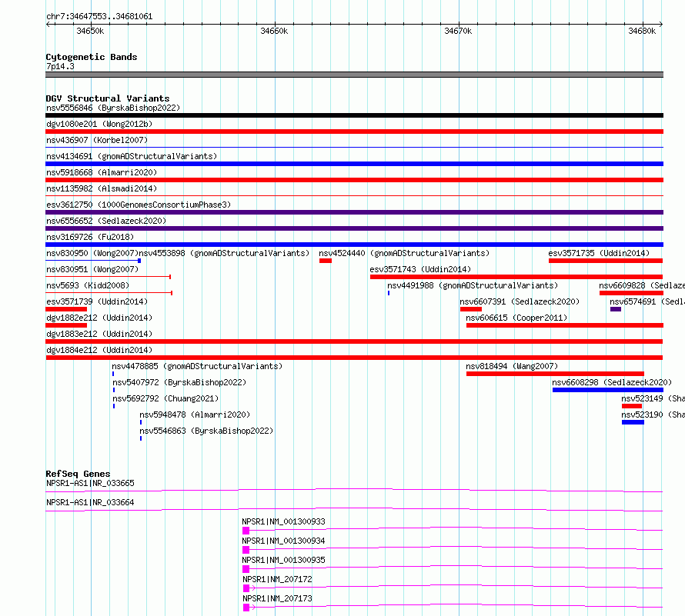685x616 pixels.
Task: Select esv3571739 Uddin2014 label
Action: coord(97,301)
